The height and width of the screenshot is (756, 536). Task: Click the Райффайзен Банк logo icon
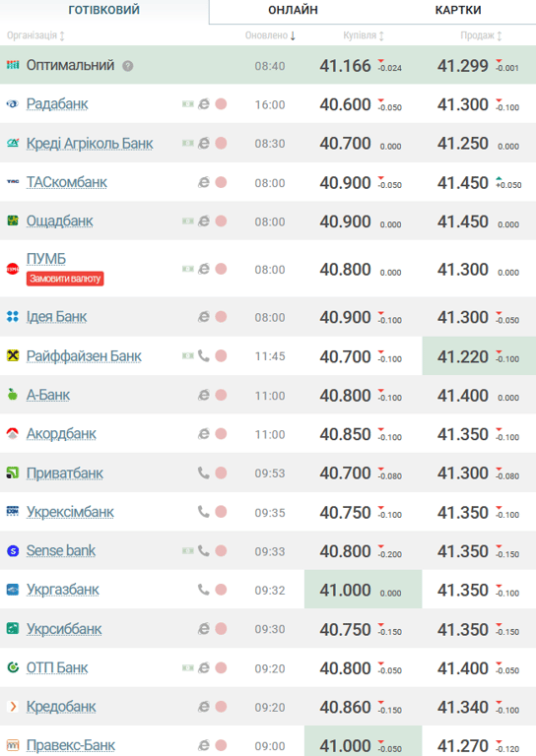point(13,355)
